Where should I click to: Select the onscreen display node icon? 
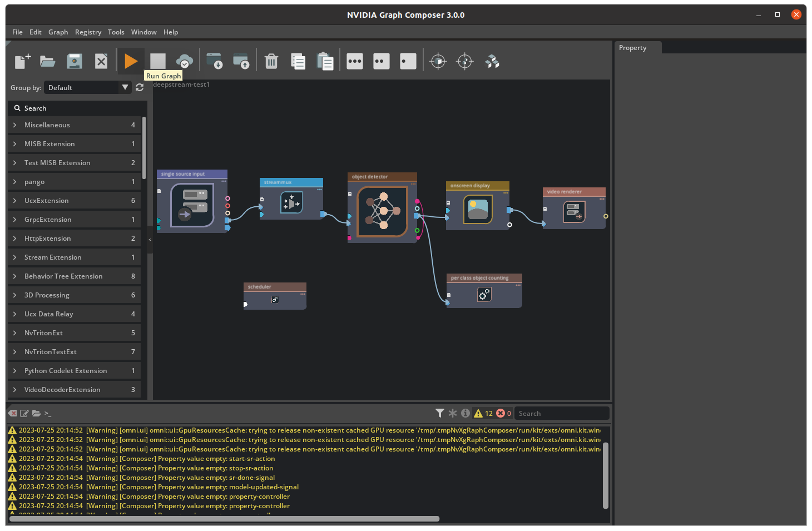coord(478,210)
